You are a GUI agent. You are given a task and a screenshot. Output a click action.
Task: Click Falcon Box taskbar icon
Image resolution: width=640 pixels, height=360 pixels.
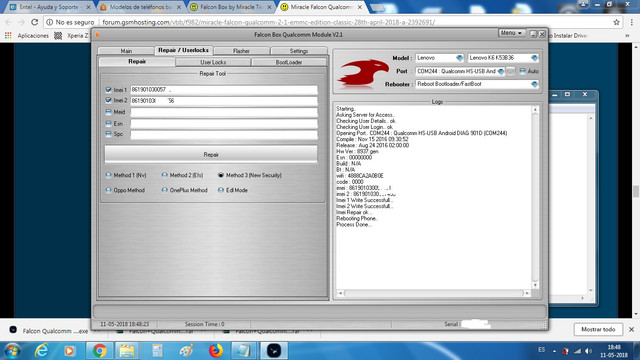274,351
